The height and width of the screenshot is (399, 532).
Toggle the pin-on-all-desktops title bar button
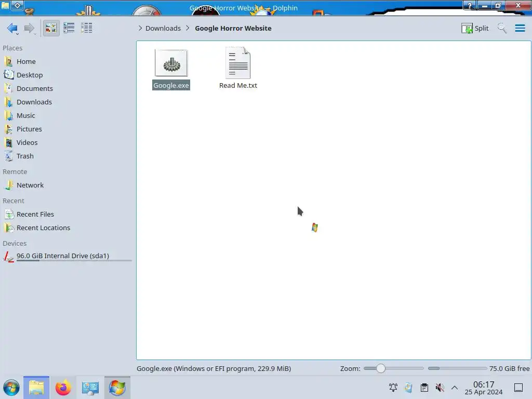pyautogui.click(x=17, y=5)
